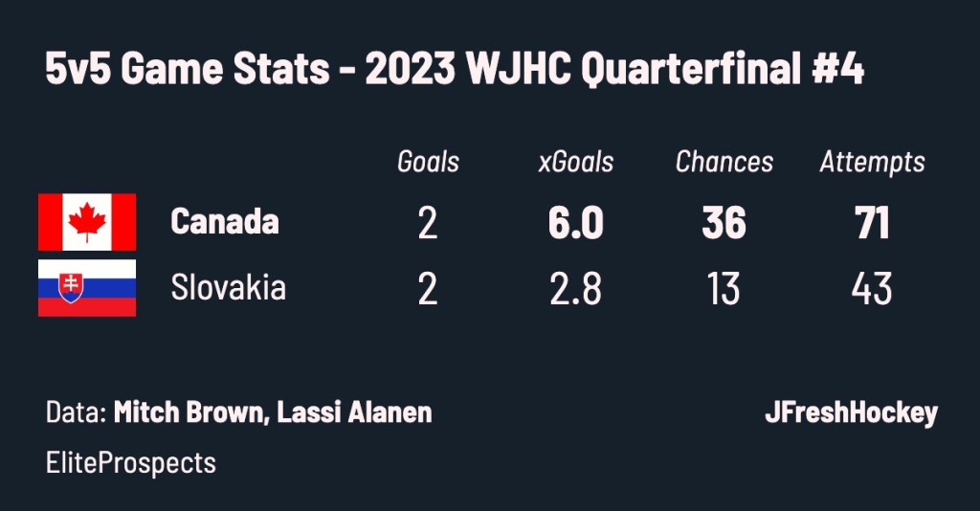Click the Chances column header

(724, 162)
